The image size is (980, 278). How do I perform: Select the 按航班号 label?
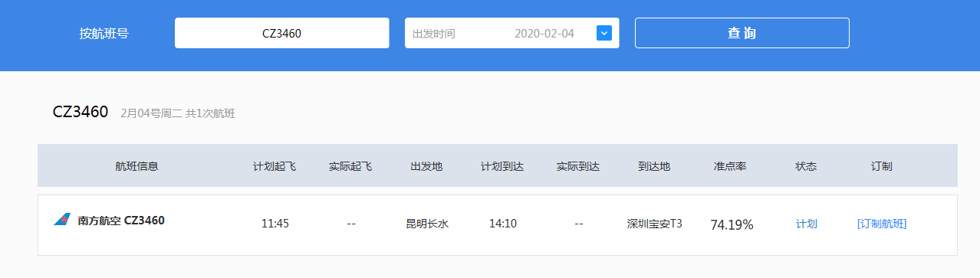104,34
